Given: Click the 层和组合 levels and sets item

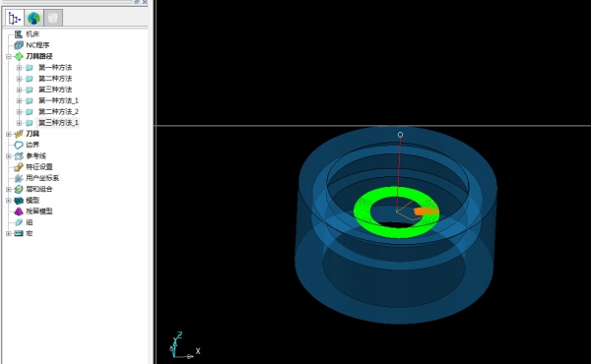Looking at the screenshot, I should tap(39, 189).
